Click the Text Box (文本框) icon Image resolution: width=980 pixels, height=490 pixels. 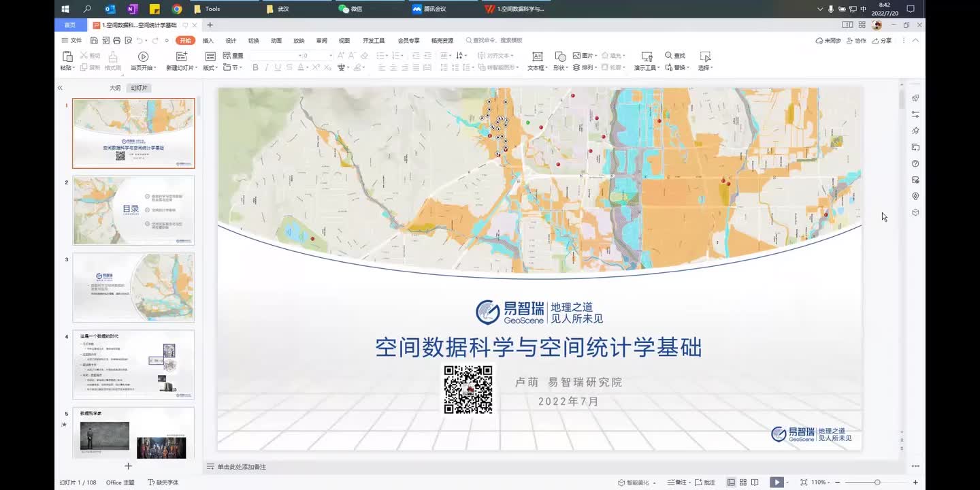(537, 56)
